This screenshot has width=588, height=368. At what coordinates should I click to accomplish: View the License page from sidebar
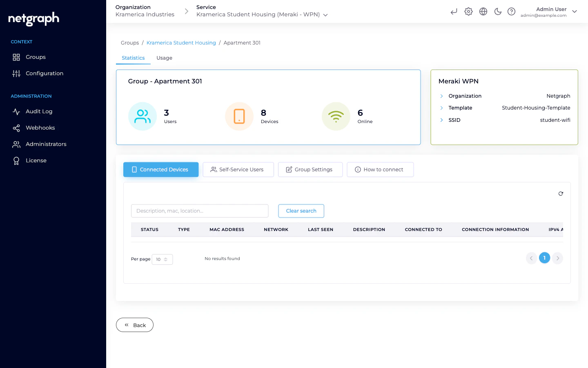pos(36,160)
